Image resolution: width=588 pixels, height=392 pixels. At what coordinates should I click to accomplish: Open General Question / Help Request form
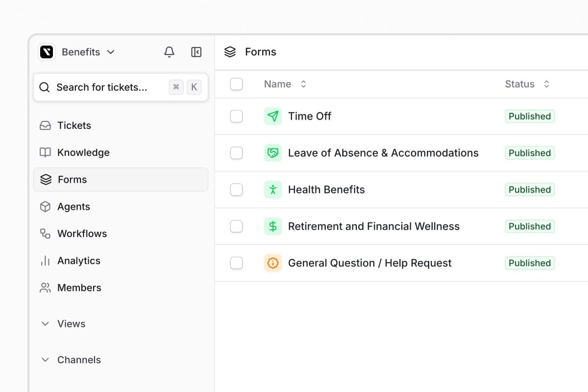(370, 263)
